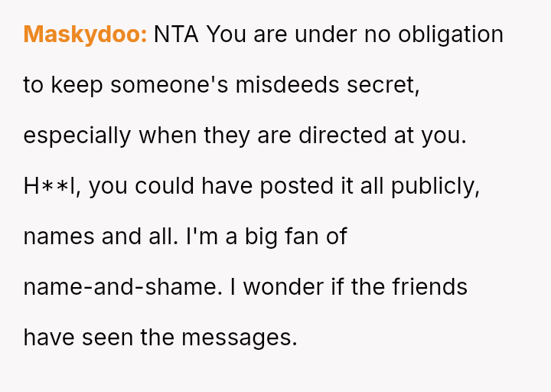Click the word "friends" in the comment
The width and height of the screenshot is (551, 392).
(429, 287)
